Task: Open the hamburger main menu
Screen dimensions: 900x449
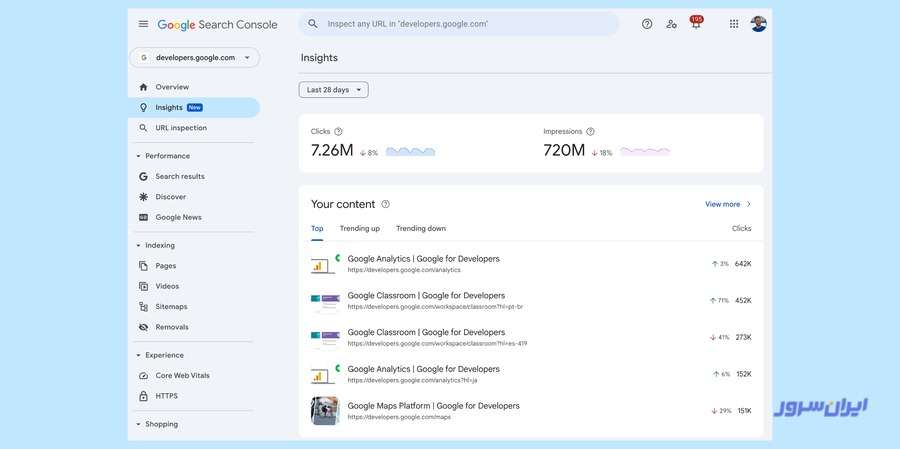Action: [x=143, y=24]
